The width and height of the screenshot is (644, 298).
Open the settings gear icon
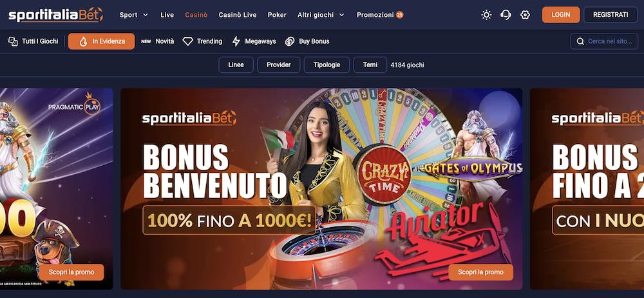point(525,15)
